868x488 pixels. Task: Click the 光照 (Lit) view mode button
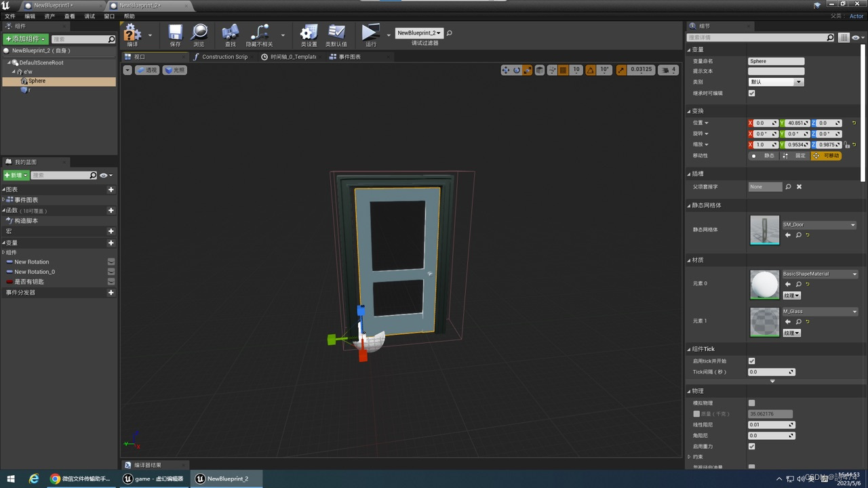pyautogui.click(x=175, y=70)
